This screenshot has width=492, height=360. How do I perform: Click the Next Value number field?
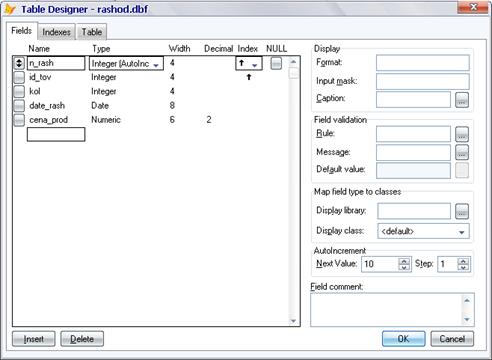click(x=380, y=264)
